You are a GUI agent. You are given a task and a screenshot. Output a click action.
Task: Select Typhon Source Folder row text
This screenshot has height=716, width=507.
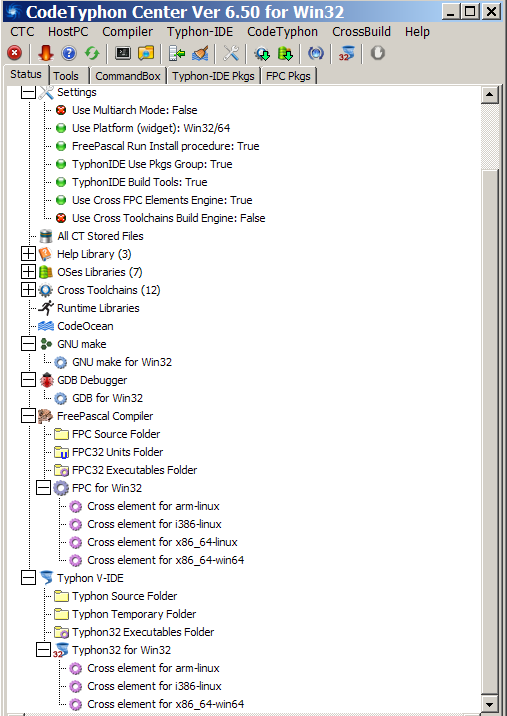tap(124, 596)
